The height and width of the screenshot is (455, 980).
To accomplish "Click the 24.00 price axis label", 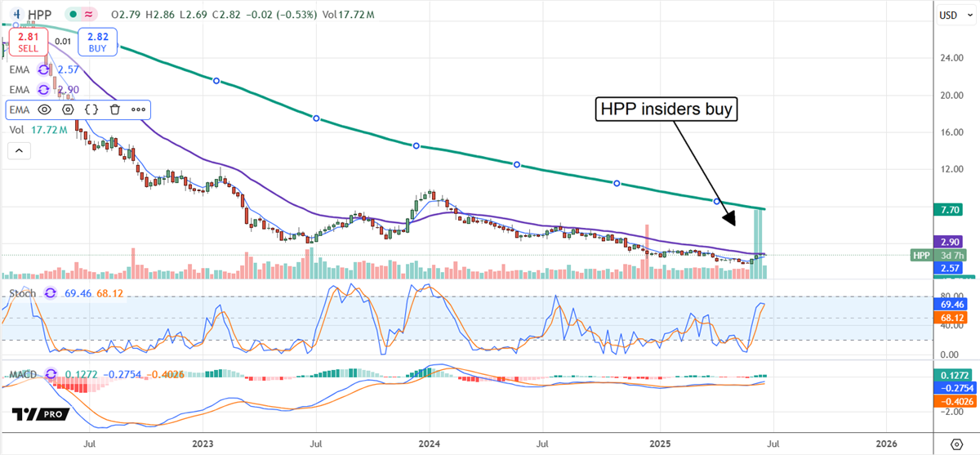I will [952, 58].
